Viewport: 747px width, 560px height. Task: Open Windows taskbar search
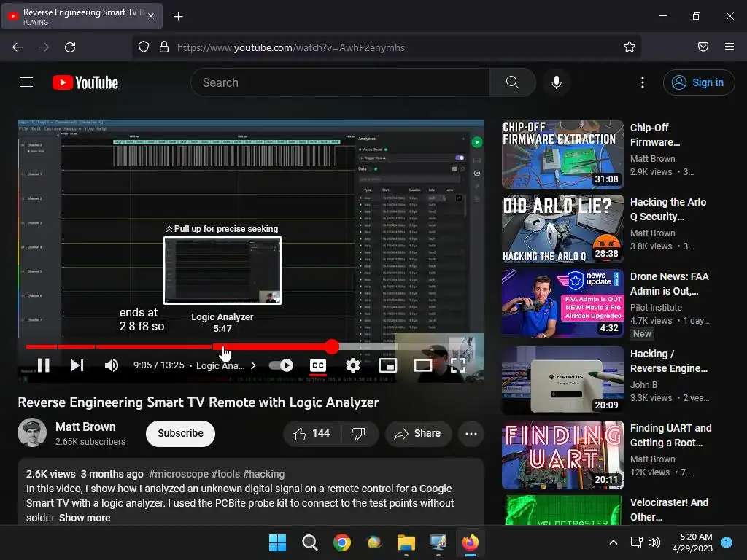[309, 542]
